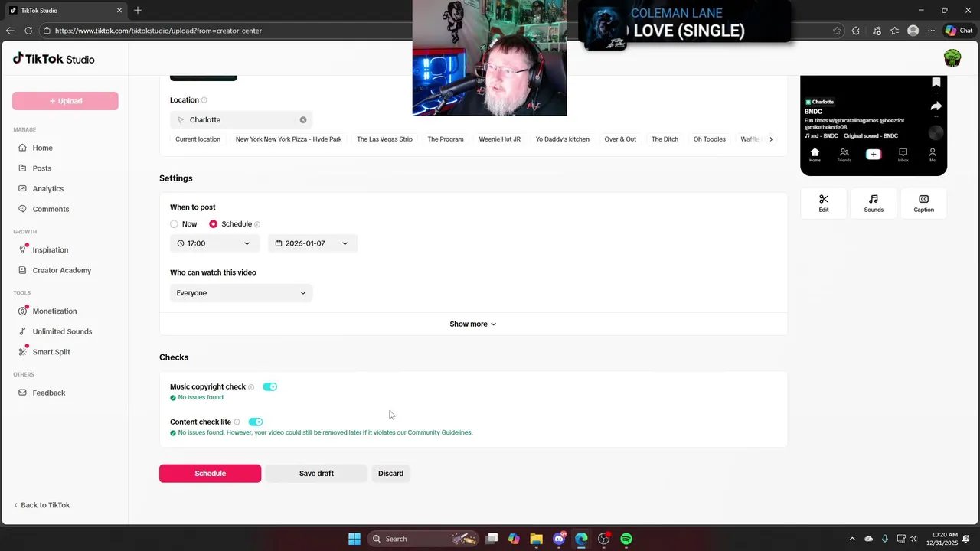Tap Home icon in phone preview
This screenshot has width=980, height=551.
(815, 155)
